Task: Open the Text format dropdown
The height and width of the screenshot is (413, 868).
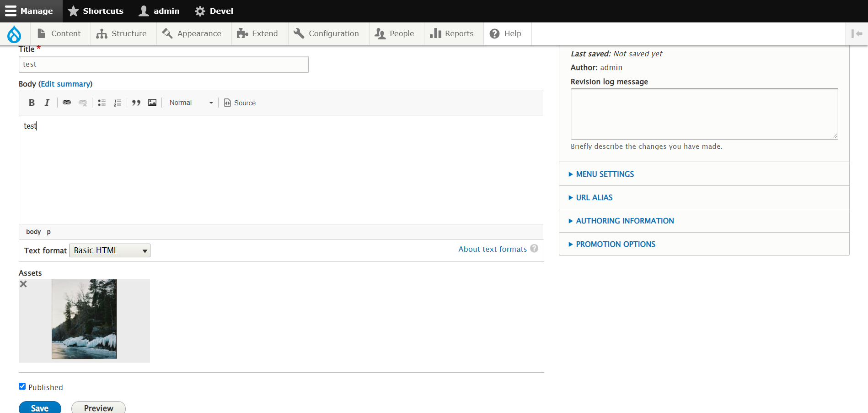Action: [x=109, y=250]
